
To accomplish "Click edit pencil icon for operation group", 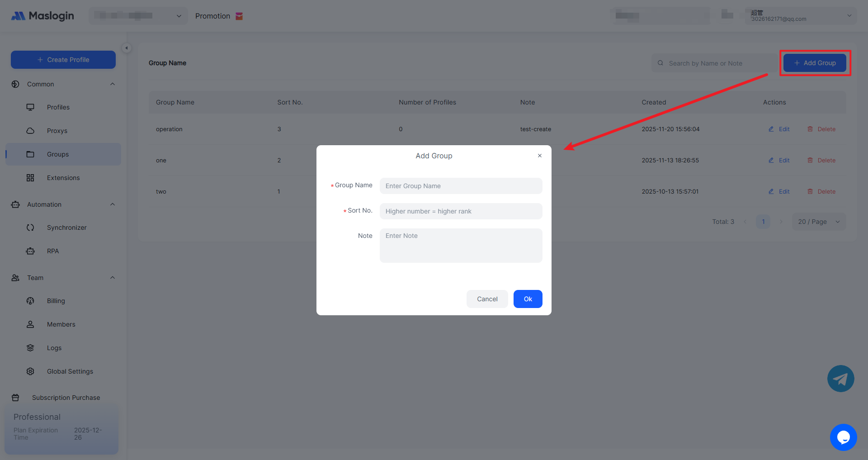I will point(771,129).
